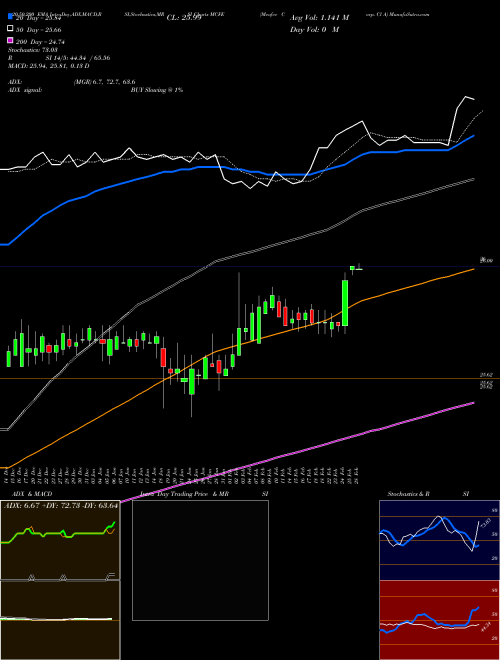Viewport: 500px width, 660px height.
Task: Click the red RSI mini chart
Action: click(x=439, y=620)
